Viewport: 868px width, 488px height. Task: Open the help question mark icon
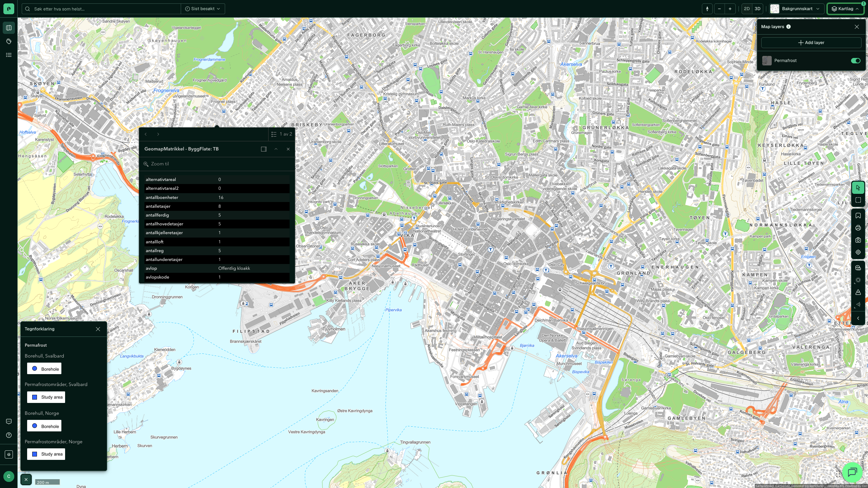[9, 435]
